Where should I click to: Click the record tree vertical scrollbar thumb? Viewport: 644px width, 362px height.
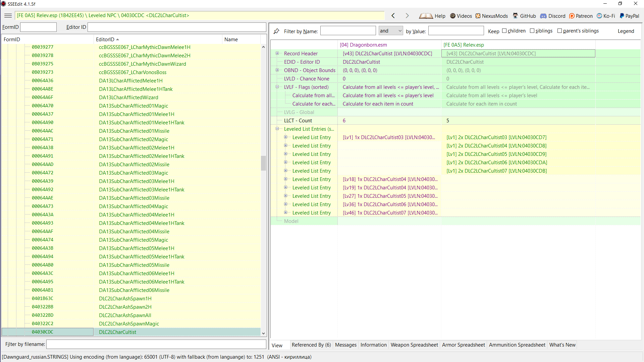tap(263, 163)
